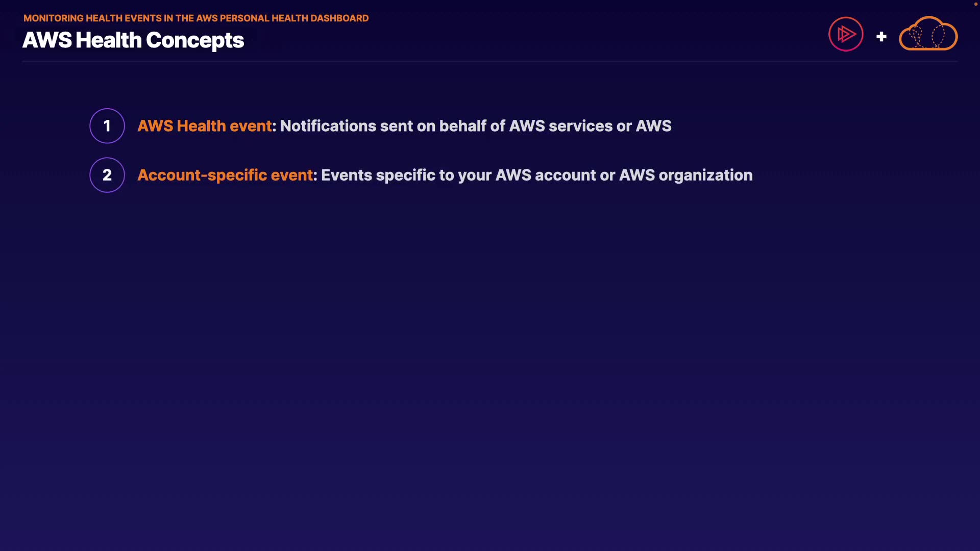
Task: Click the orange "Account-specific event" term
Action: (x=225, y=175)
